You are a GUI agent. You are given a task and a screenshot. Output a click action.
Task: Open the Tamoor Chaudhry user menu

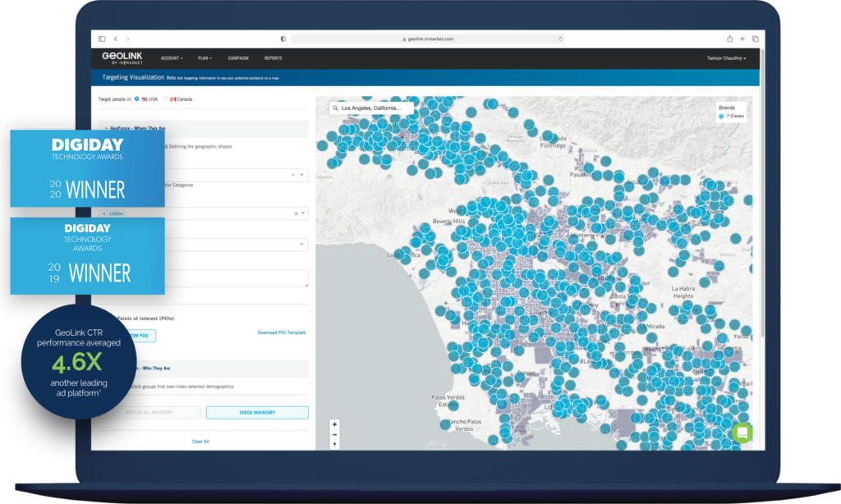[726, 58]
